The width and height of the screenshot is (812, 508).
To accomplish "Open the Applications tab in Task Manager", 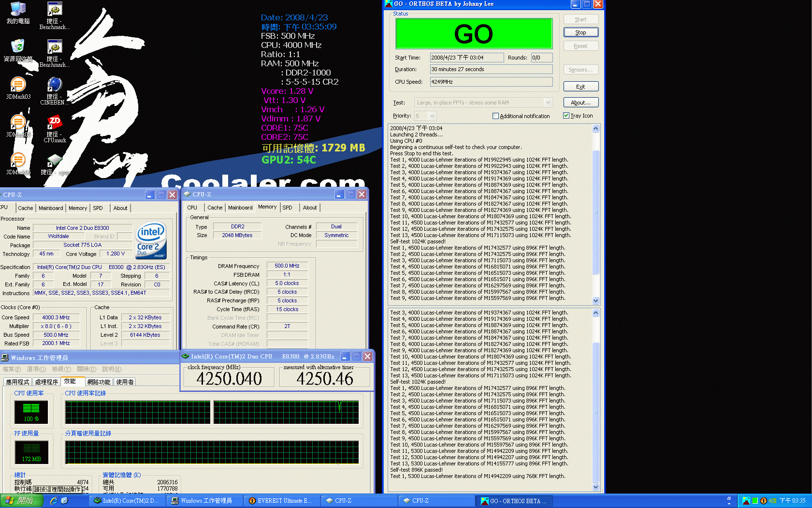I will (x=18, y=382).
